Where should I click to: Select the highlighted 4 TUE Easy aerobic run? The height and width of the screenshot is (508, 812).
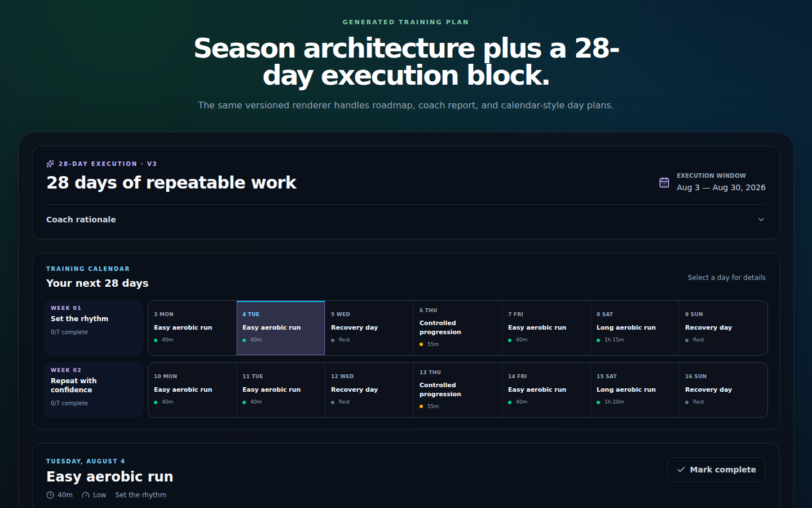[281, 328]
